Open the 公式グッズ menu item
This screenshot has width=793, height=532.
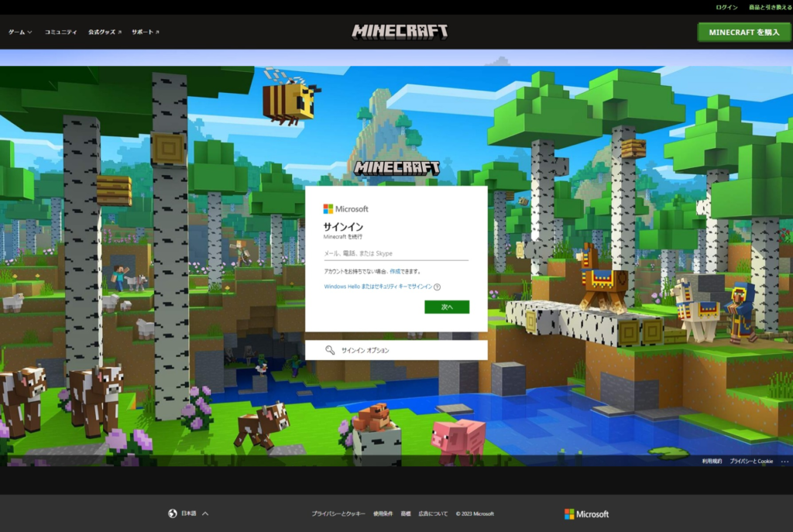105,32
